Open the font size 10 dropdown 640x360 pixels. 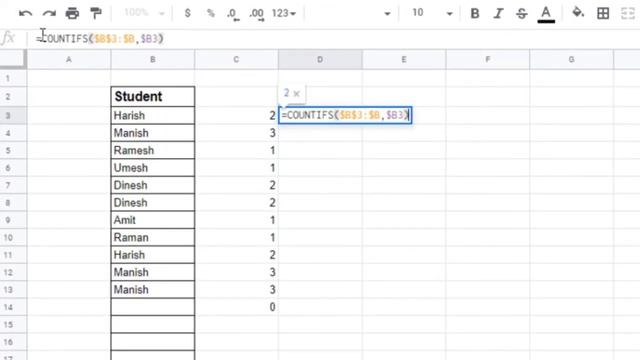pyautogui.click(x=432, y=13)
